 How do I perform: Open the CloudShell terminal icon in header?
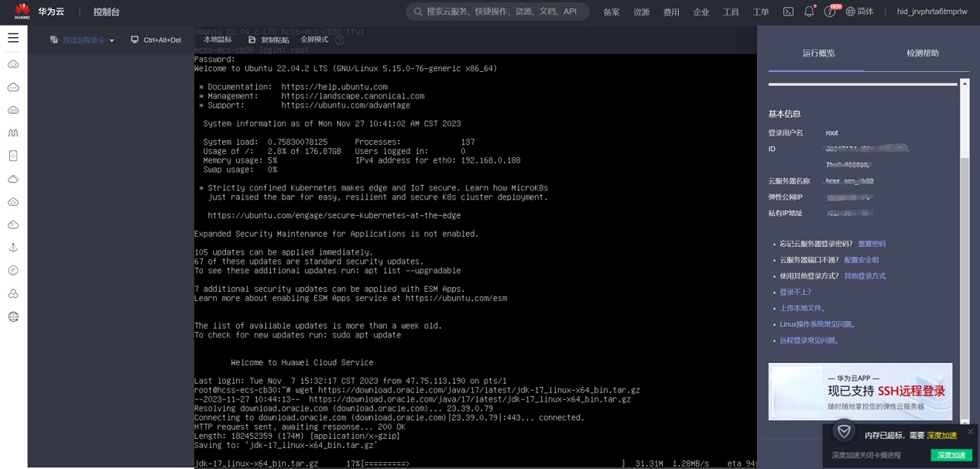(x=788, y=12)
